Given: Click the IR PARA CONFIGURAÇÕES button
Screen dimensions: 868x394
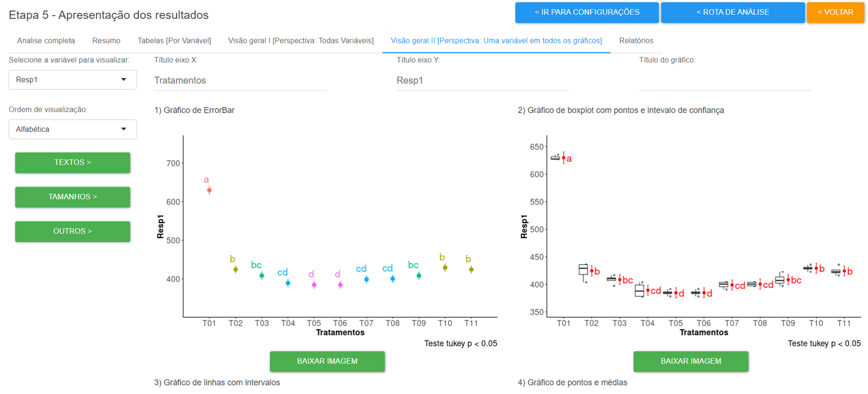Looking at the screenshot, I should [586, 12].
